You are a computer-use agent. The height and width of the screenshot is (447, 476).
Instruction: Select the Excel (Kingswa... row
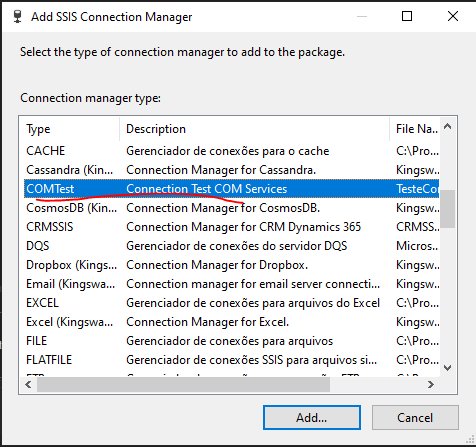tap(231, 322)
